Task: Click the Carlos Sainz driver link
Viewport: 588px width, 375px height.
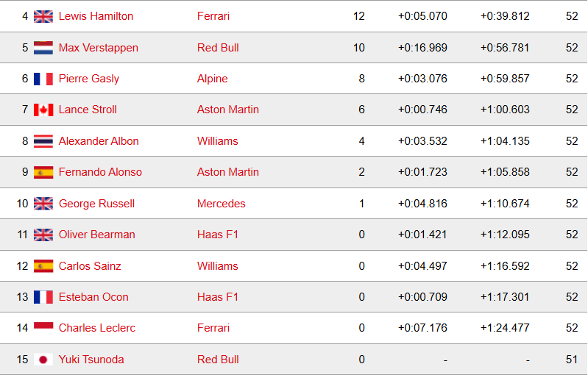Action: 90,266
